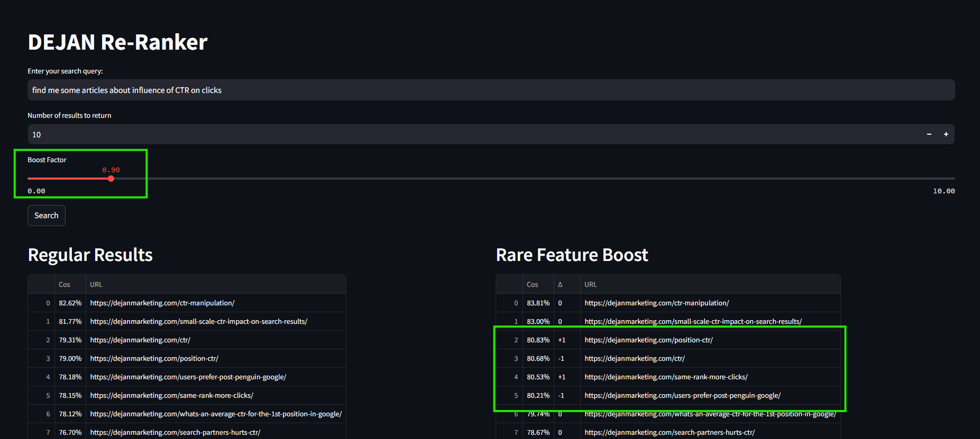Open same-rank-more-clicks URL in Regular Results
This screenshot has height=439, width=980.
tap(172, 396)
